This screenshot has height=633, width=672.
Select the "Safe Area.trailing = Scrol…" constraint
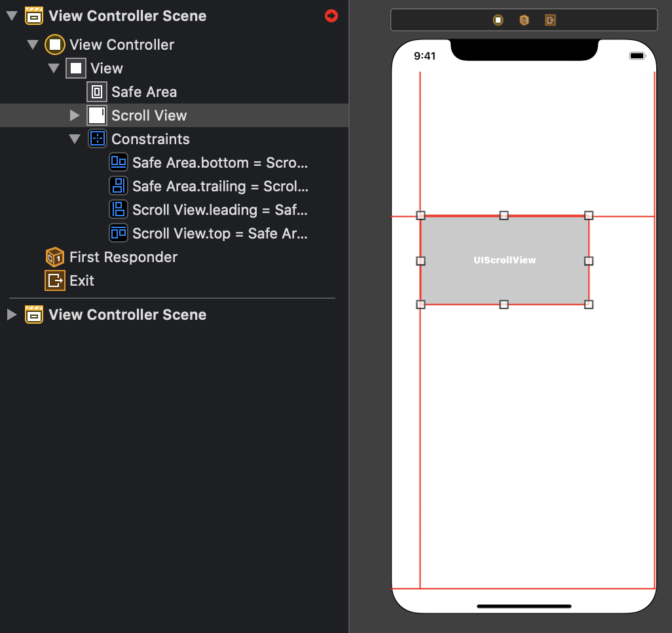(220, 186)
